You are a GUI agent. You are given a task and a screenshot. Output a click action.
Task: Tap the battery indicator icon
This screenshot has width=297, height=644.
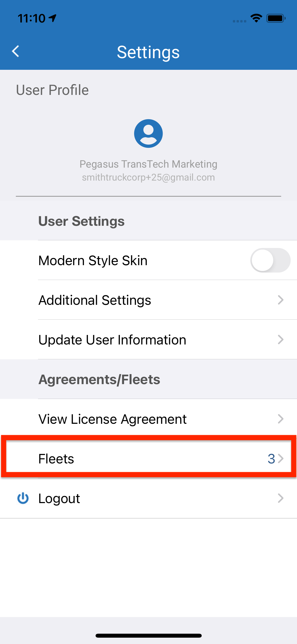pos(276,18)
